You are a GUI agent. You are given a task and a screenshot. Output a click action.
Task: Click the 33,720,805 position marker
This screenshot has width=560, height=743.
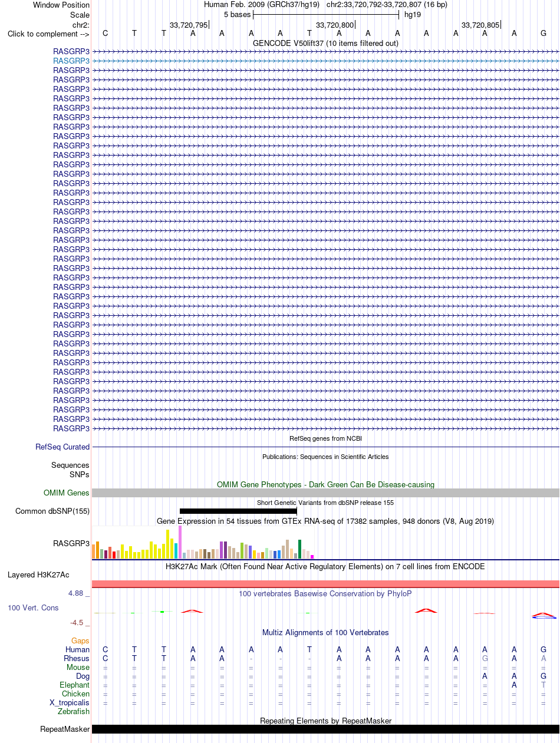[480, 25]
